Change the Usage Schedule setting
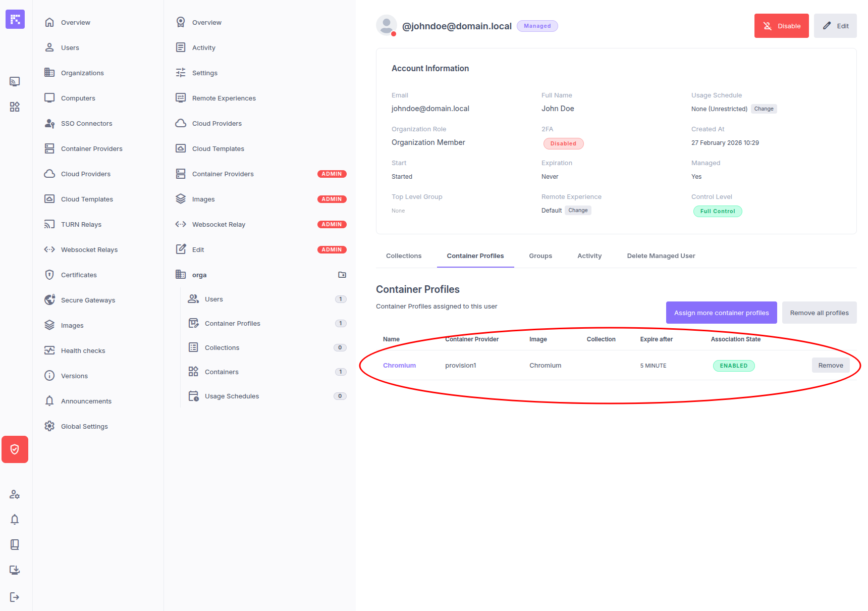This screenshot has height=611, width=868. click(764, 109)
